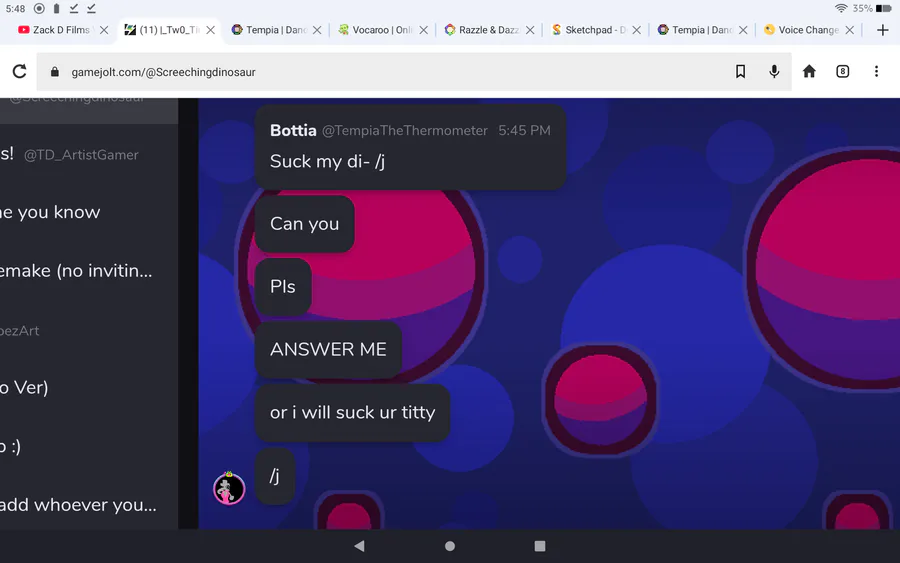Open the browser three-dot menu
The width and height of the screenshot is (900, 563).
[876, 71]
